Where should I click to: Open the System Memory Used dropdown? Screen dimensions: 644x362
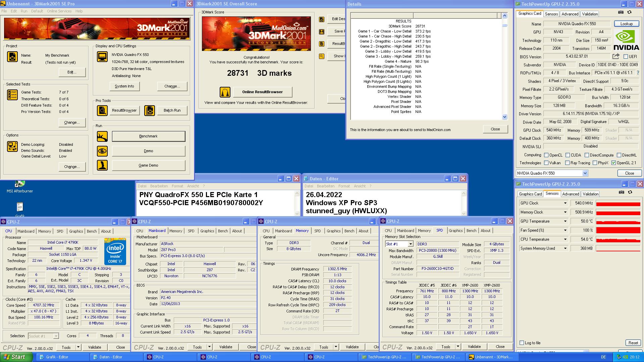(x=565, y=248)
